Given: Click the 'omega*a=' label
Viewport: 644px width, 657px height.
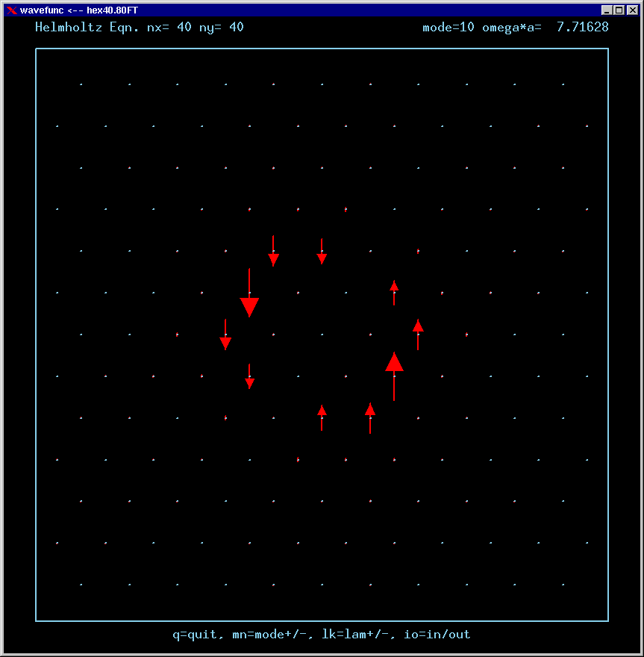Looking at the screenshot, I should click(512, 28).
